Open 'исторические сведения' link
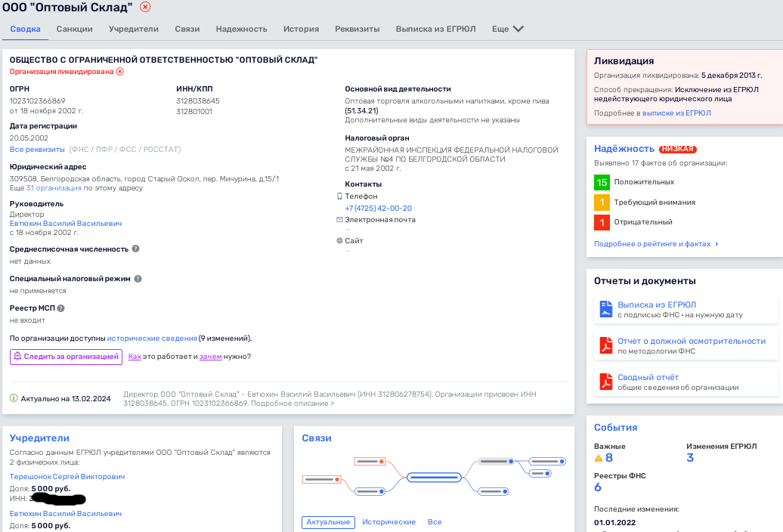 pos(152,339)
